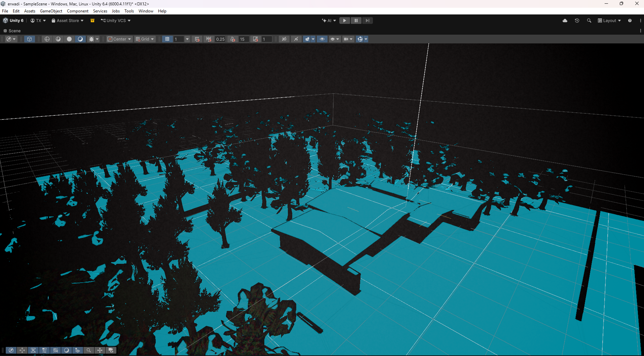
Task: Toggle scene audio muting
Action: pyautogui.click(x=296, y=39)
